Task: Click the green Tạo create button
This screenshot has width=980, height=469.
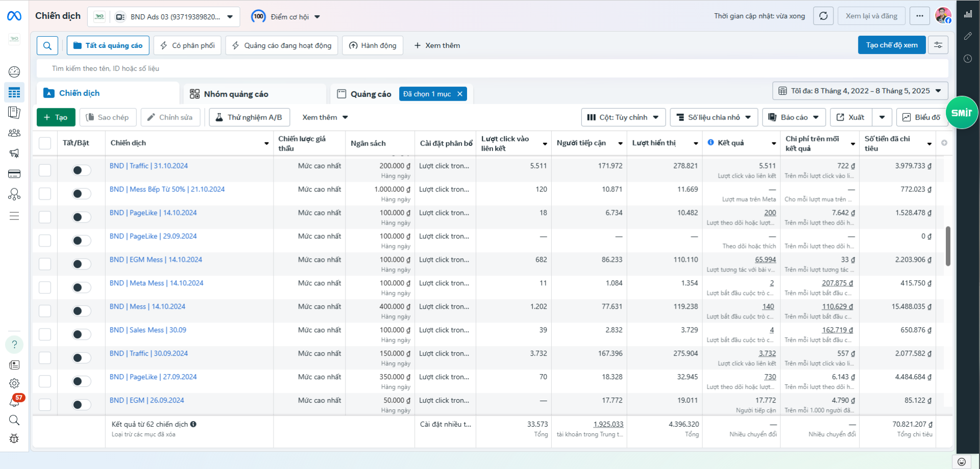Action: pos(56,117)
